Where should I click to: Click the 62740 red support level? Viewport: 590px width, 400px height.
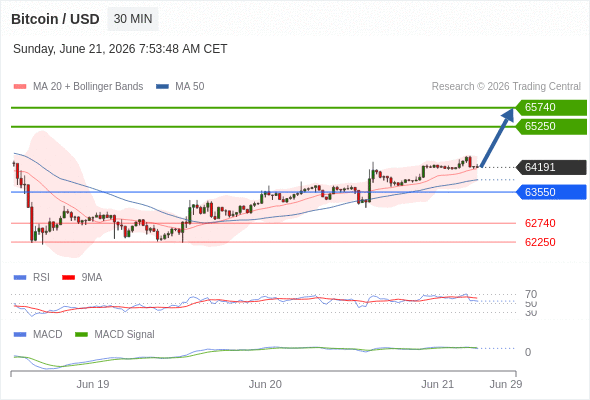[540, 223]
